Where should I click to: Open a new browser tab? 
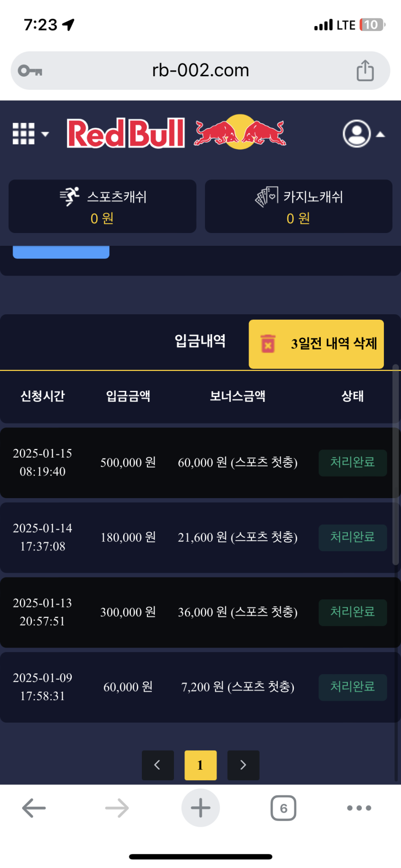(x=200, y=808)
